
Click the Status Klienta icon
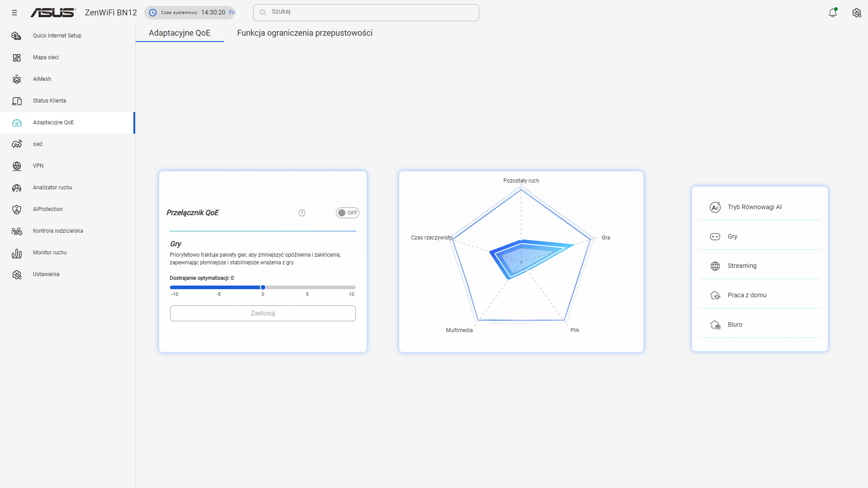point(17,101)
